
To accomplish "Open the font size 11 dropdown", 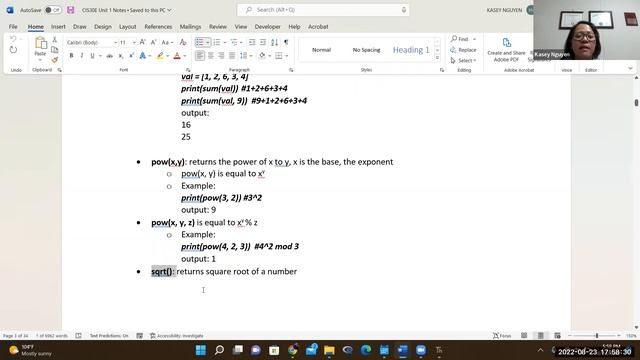I will point(134,42).
